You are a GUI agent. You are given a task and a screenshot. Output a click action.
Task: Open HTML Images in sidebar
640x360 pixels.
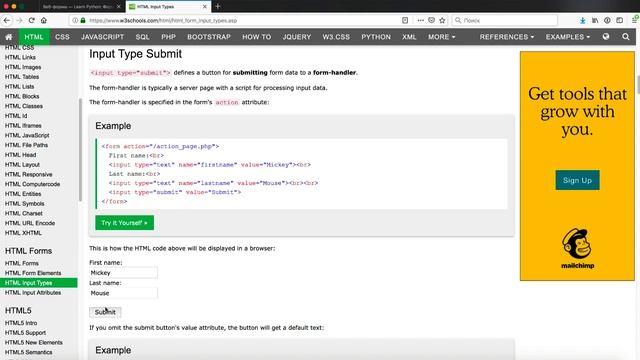click(x=23, y=67)
